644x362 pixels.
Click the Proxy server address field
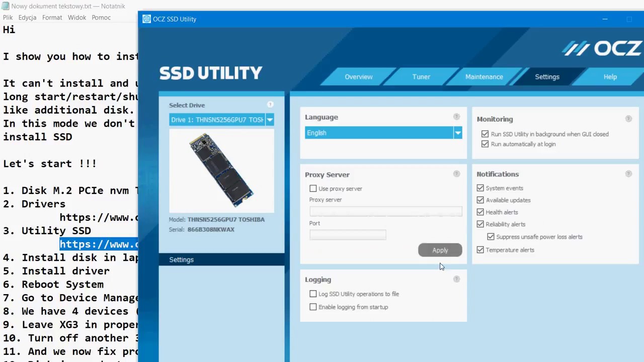[x=385, y=211]
